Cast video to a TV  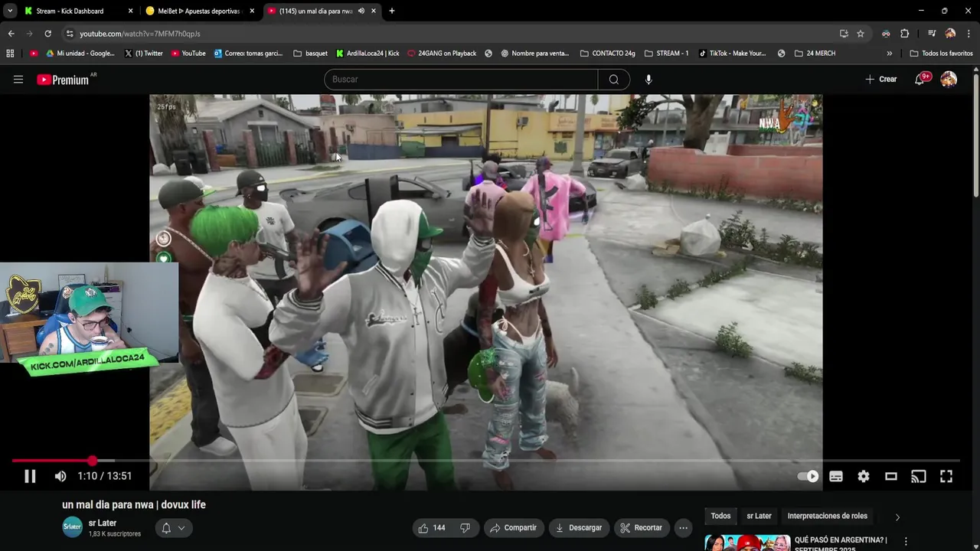pos(919,476)
